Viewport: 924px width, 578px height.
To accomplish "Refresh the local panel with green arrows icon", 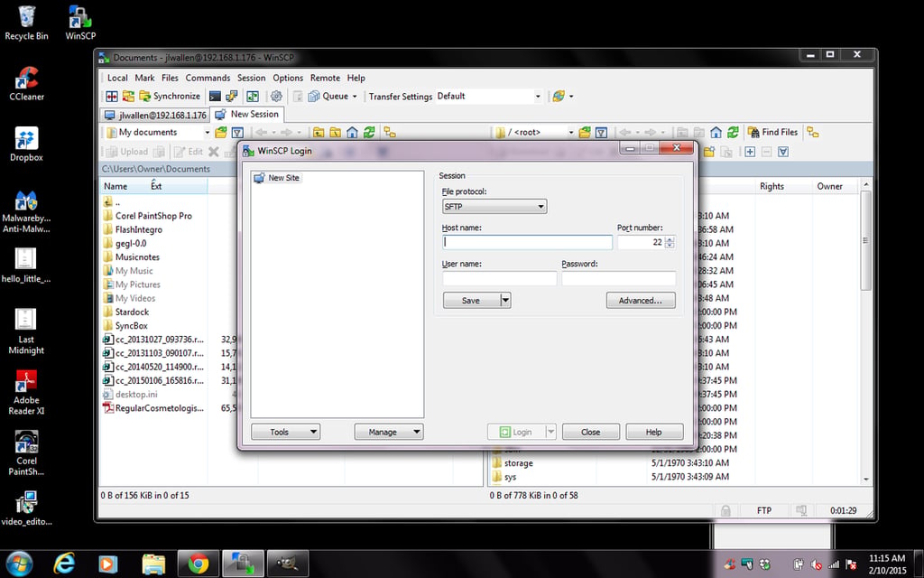I will (369, 132).
